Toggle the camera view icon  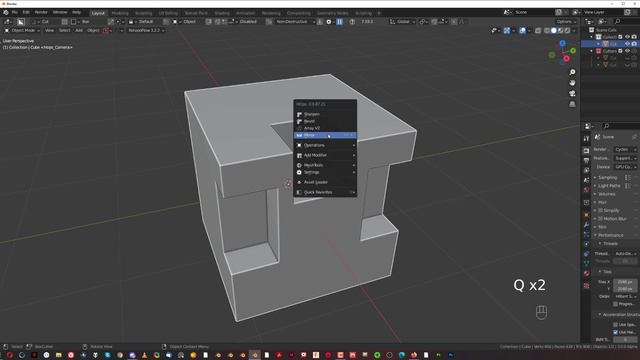(x=572, y=93)
